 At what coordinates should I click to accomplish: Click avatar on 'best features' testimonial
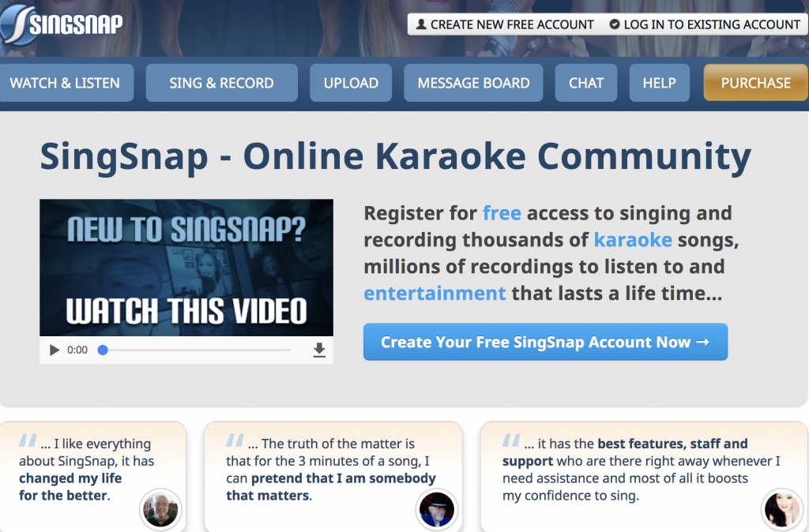click(x=782, y=509)
